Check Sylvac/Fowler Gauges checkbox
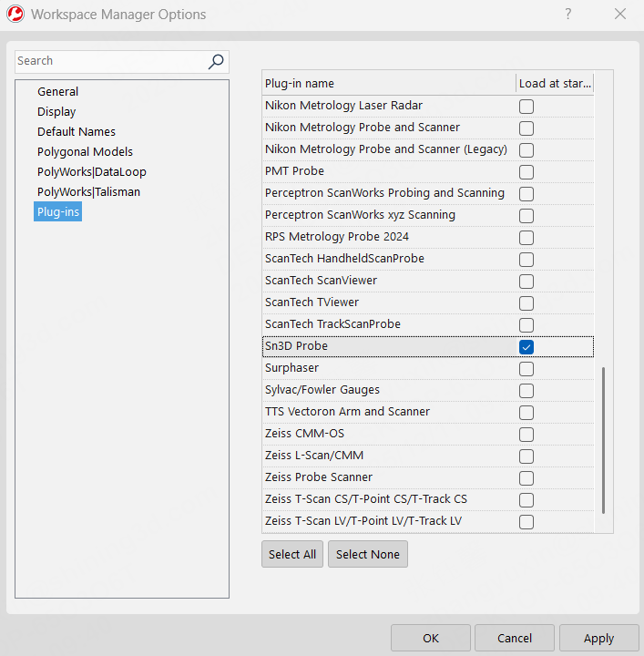644x656 pixels. click(x=526, y=390)
